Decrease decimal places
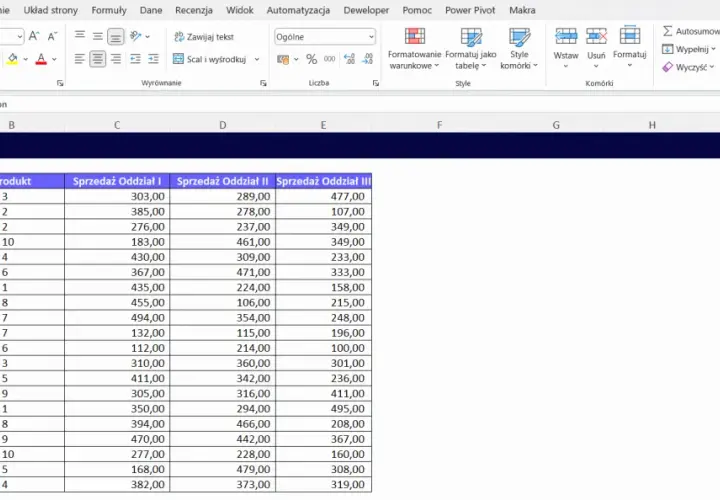 (367, 59)
